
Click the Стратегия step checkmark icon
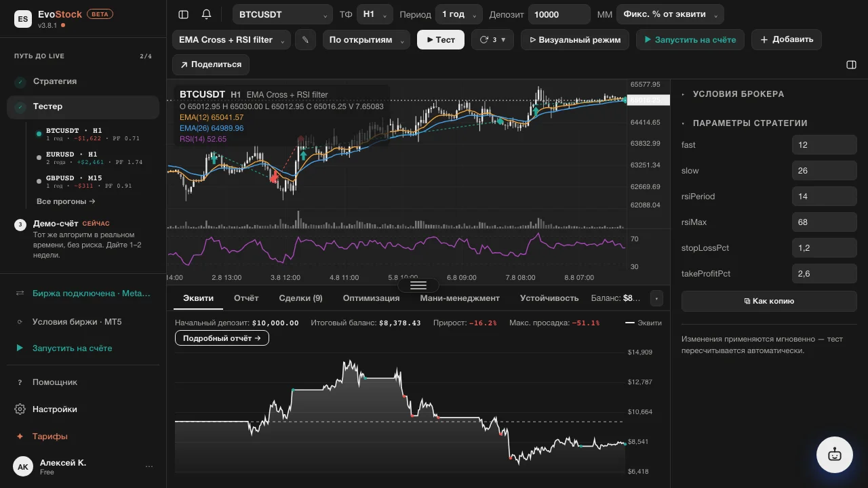click(20, 81)
